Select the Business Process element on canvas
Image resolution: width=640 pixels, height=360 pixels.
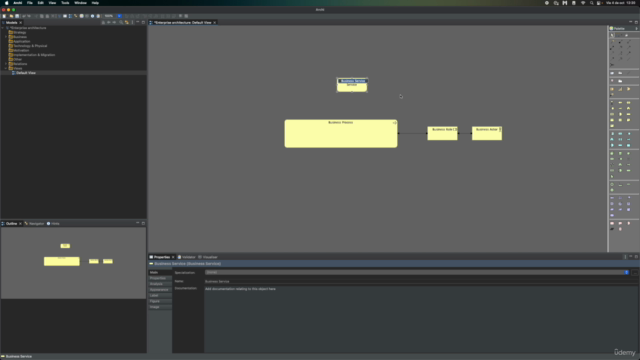(x=341, y=133)
